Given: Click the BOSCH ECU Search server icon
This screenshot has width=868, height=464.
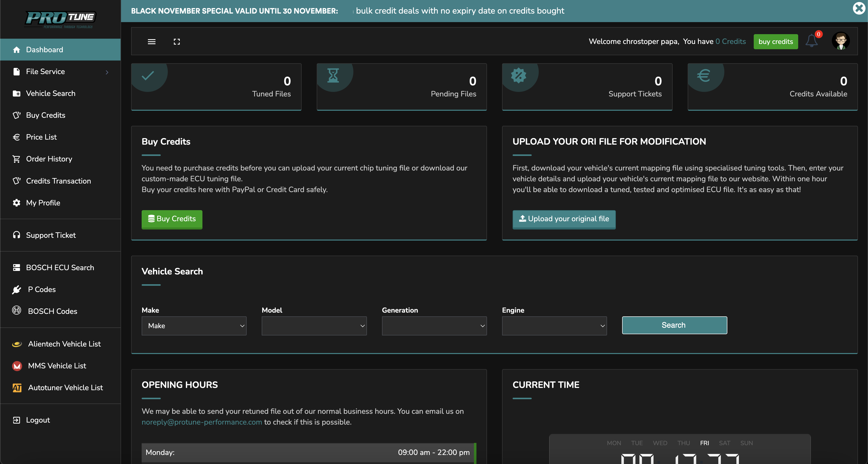Looking at the screenshot, I should click(x=17, y=268).
